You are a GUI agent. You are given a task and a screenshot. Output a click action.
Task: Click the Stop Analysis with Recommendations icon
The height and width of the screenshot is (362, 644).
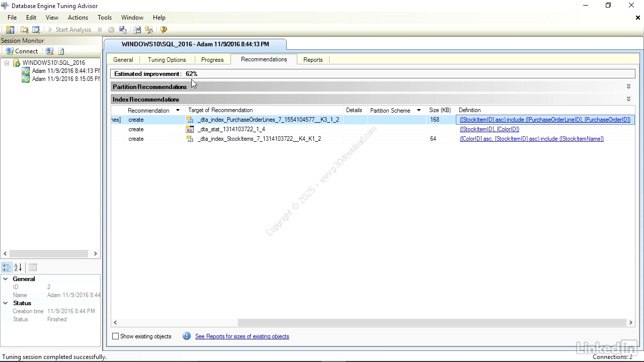pos(111,30)
